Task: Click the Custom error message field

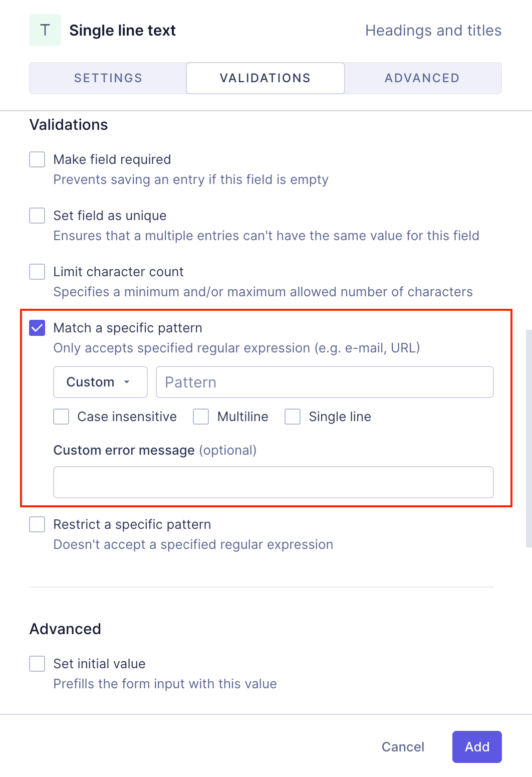Action: (x=274, y=482)
